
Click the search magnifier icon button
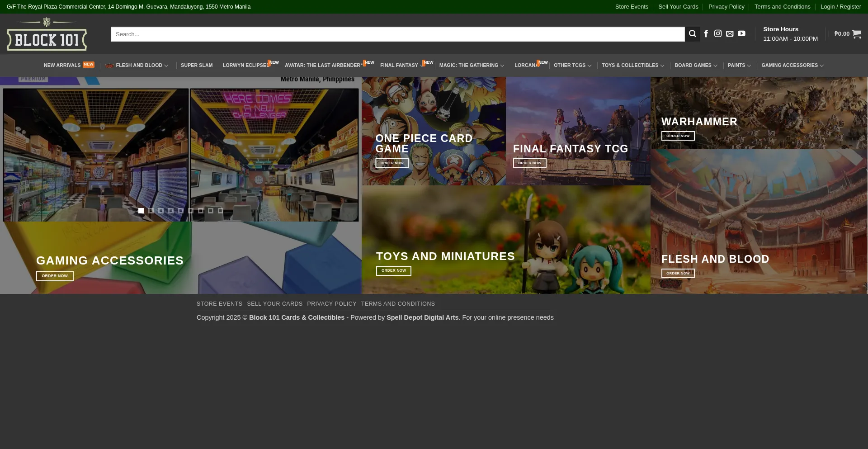(692, 34)
